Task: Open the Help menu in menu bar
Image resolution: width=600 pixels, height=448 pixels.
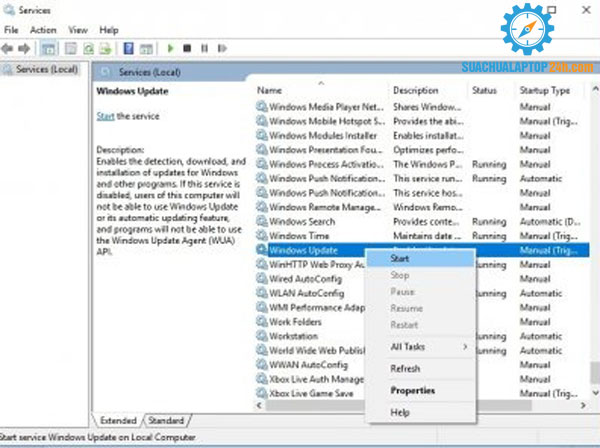Action: click(109, 30)
